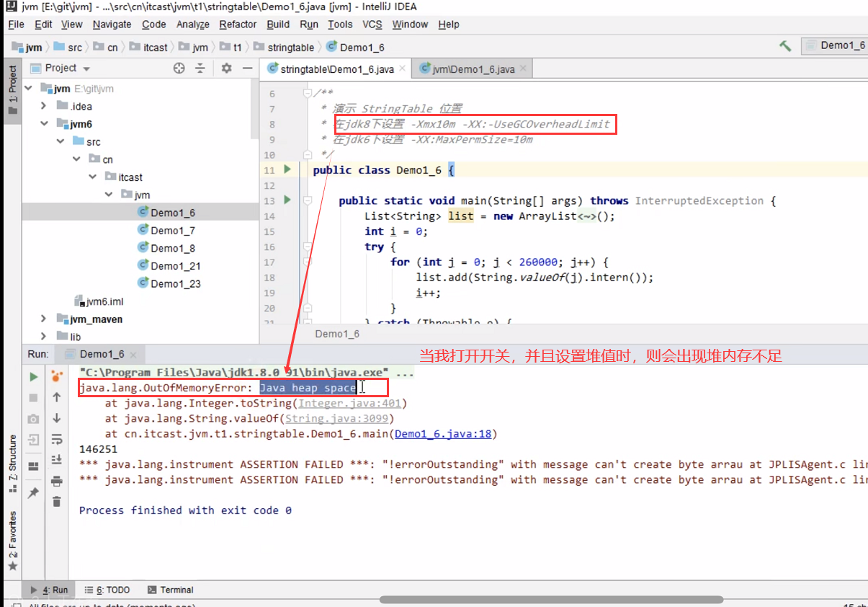Collapse the itcast package
868x607 pixels.
[x=93, y=177]
